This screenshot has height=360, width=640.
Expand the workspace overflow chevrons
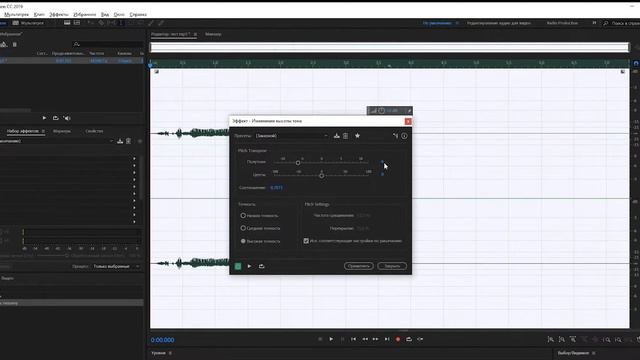(x=594, y=23)
